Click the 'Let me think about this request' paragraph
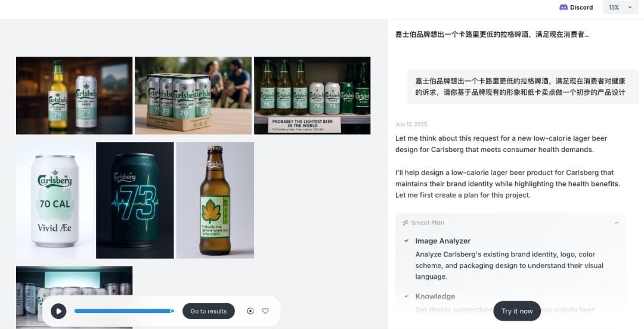Image resolution: width=644 pixels, height=329 pixels. 501,144
